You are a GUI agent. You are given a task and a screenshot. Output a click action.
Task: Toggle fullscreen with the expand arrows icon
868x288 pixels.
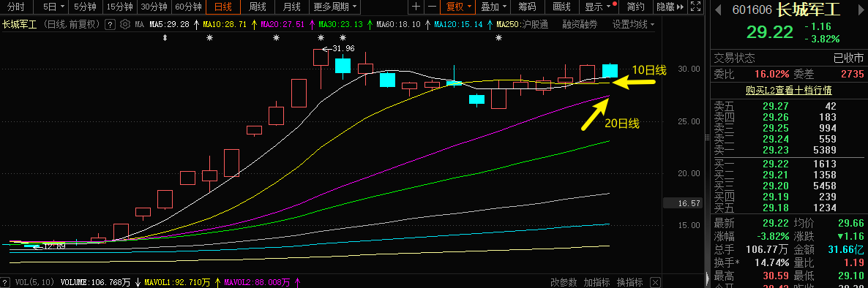click(x=696, y=7)
